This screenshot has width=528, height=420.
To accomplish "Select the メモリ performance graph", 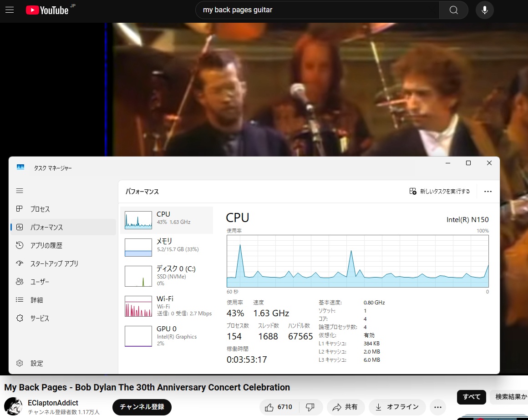I will 167,247.
